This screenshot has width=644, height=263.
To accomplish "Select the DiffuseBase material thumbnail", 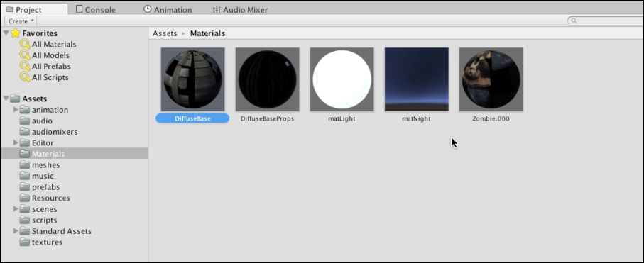I will click(x=192, y=79).
